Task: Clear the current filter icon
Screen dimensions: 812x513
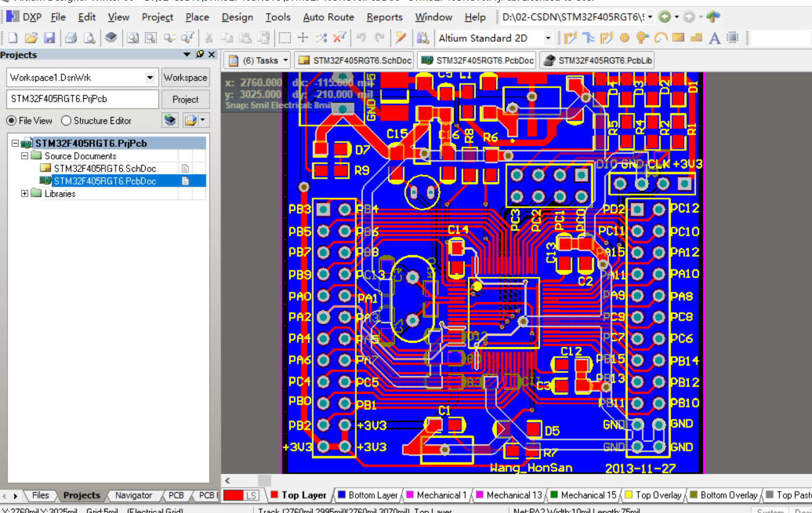Action: click(x=340, y=38)
